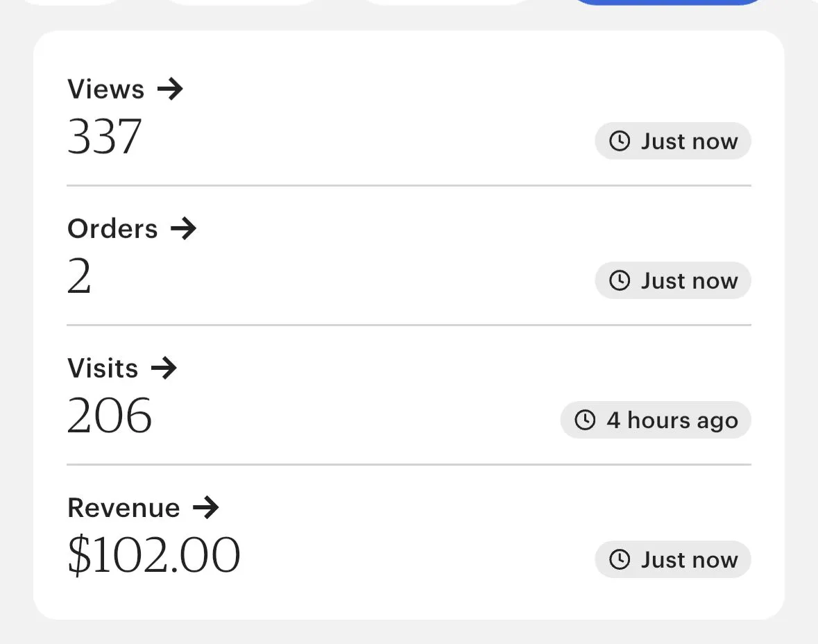This screenshot has height=644, width=818.
Task: Select the 206 visits number
Action: click(x=110, y=416)
